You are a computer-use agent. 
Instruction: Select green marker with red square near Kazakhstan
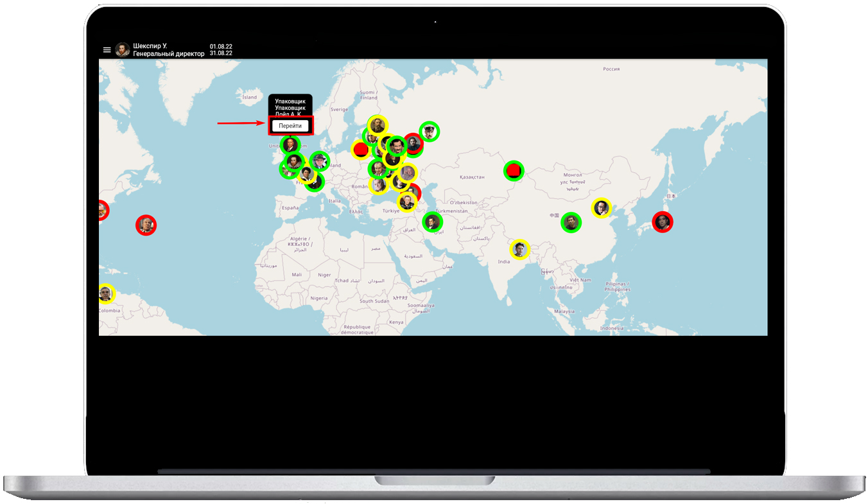(513, 171)
